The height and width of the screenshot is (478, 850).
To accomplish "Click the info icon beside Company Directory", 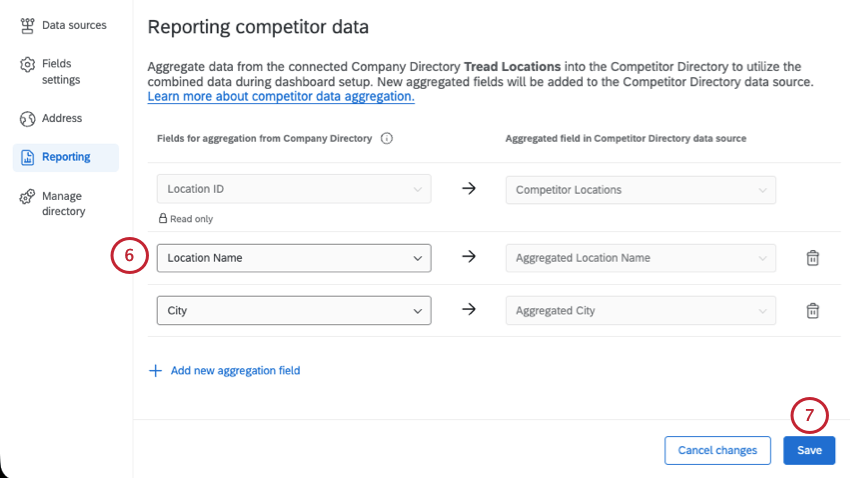I will tap(387, 138).
